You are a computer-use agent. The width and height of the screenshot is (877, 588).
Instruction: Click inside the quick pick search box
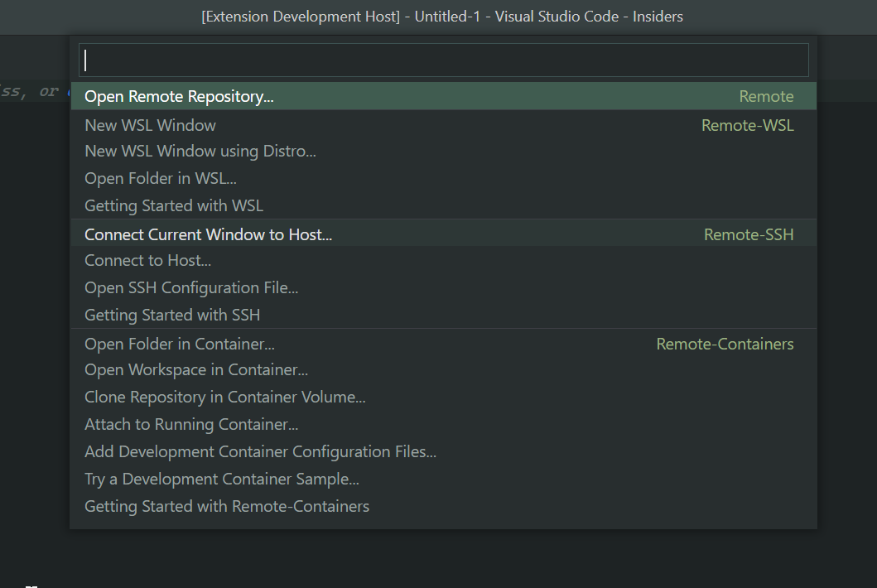pos(445,60)
